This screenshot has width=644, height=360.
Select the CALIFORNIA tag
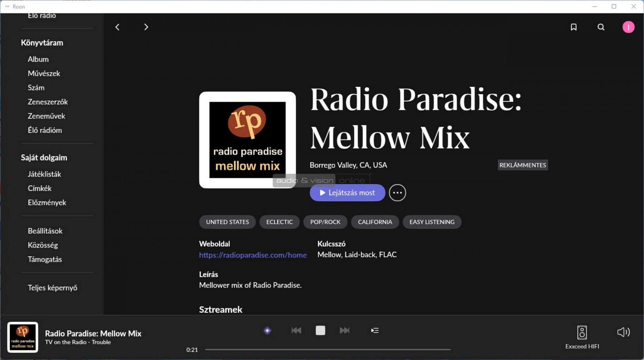click(375, 222)
